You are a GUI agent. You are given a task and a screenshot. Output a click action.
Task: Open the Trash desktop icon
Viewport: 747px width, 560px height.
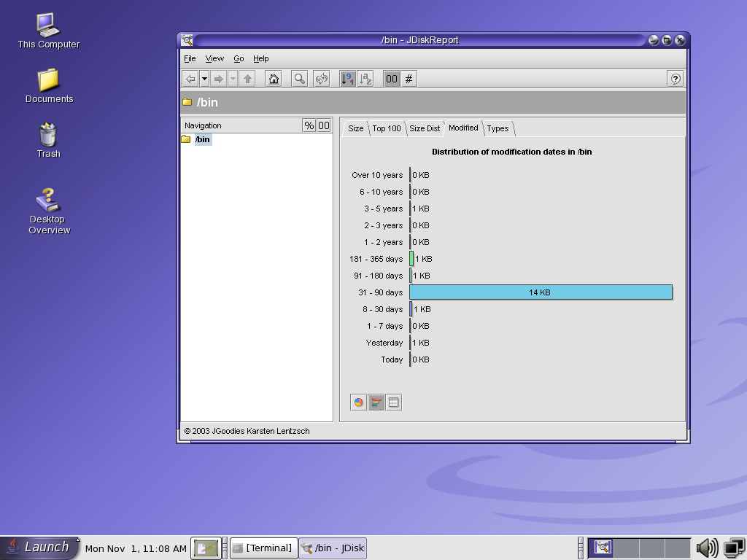(x=49, y=141)
